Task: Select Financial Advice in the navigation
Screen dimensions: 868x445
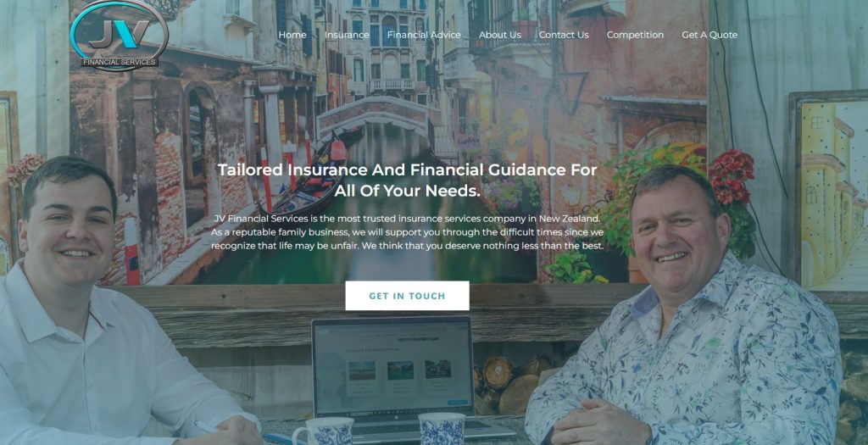Action: pyautogui.click(x=424, y=35)
